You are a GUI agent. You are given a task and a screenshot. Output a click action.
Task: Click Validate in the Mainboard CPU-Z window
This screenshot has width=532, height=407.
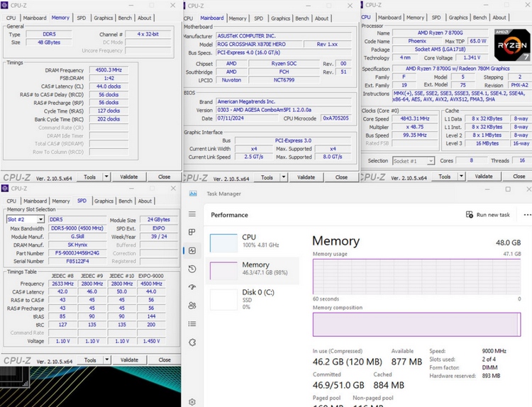[x=306, y=177]
